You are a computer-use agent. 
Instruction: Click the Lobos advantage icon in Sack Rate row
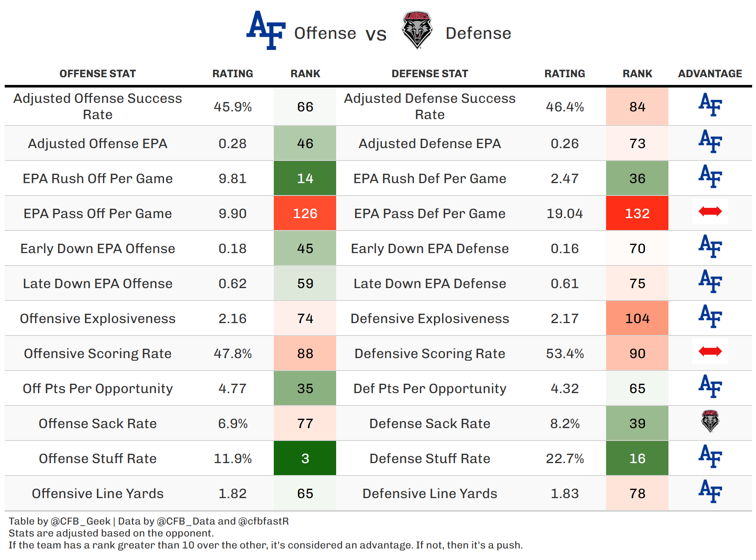tap(710, 421)
